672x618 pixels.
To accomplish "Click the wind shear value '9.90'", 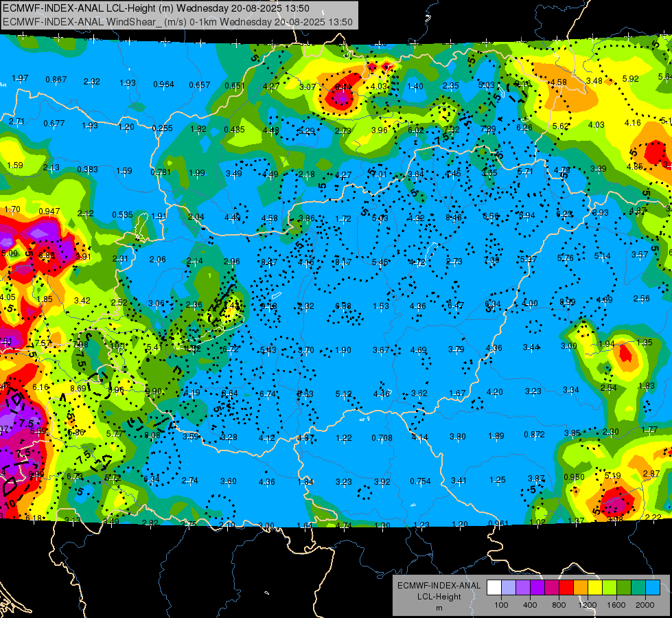I will tap(154, 391).
